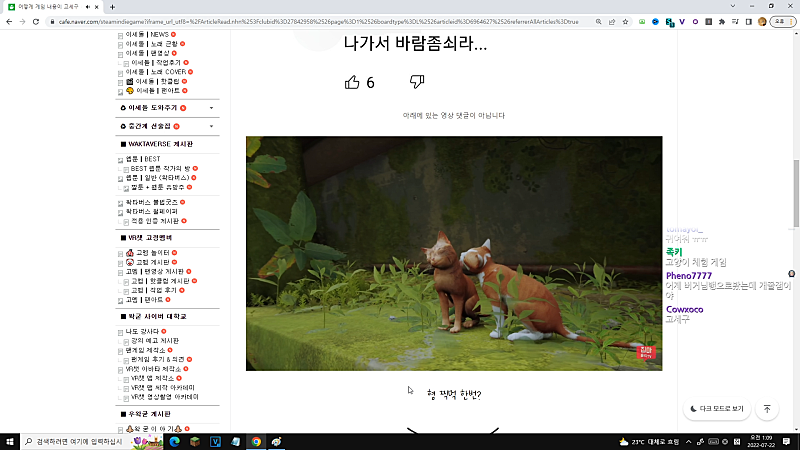The image size is (800, 450).
Task: Expand the 중간계 산송집 section arrow
Action: point(211,127)
